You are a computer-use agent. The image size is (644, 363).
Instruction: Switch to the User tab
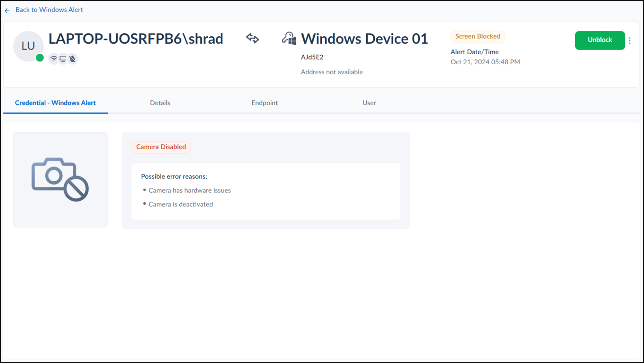point(369,103)
